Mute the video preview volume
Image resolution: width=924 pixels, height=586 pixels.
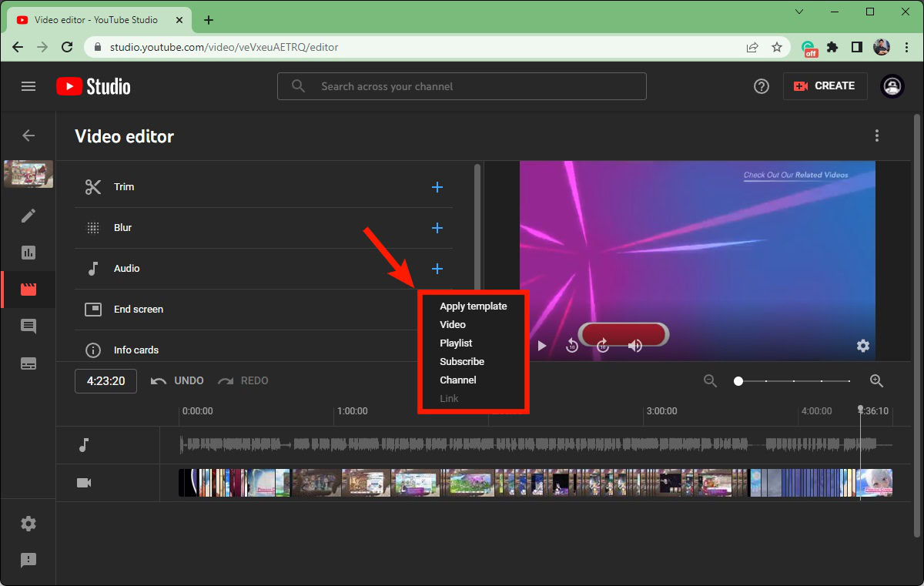(635, 347)
